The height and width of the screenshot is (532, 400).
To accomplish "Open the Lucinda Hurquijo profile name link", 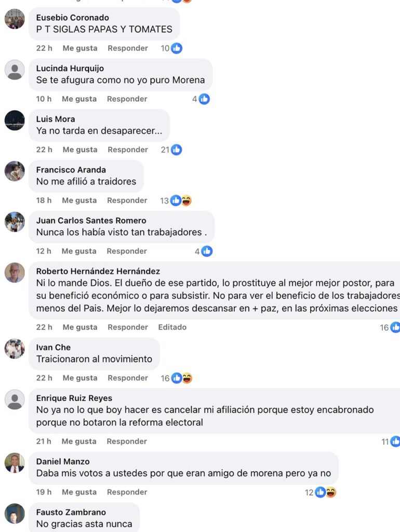I will coord(70,68).
